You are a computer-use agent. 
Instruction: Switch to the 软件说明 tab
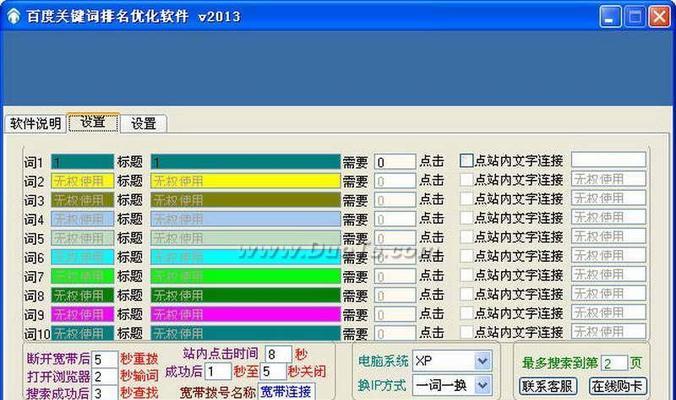(x=35, y=123)
